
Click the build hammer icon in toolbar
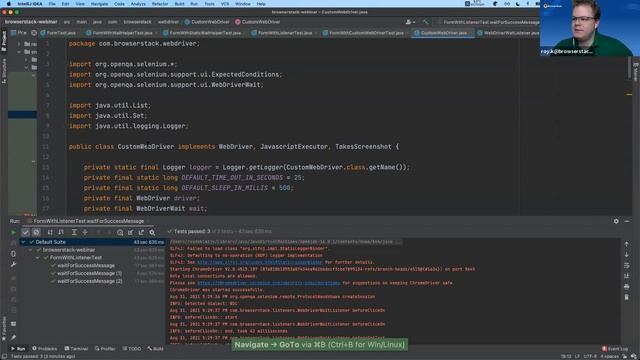(425, 22)
